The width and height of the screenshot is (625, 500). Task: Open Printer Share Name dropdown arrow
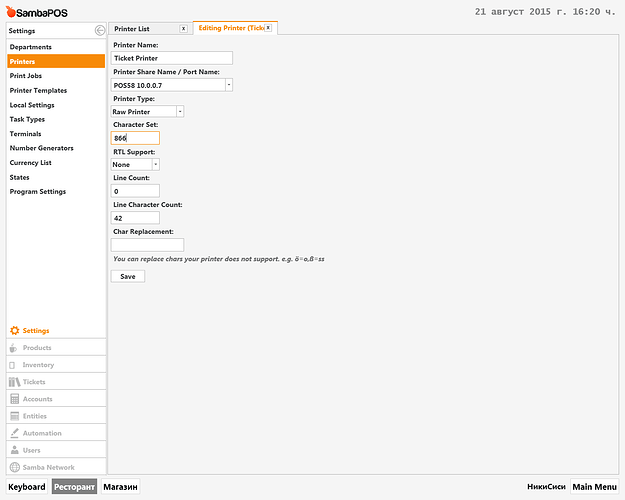tap(229, 85)
